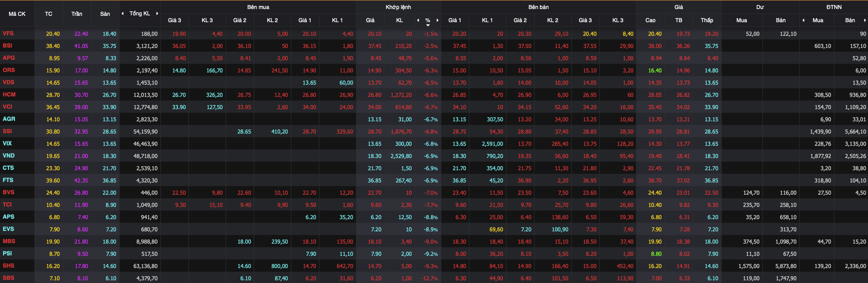Click VCI ceiling price 39.00

(81, 107)
